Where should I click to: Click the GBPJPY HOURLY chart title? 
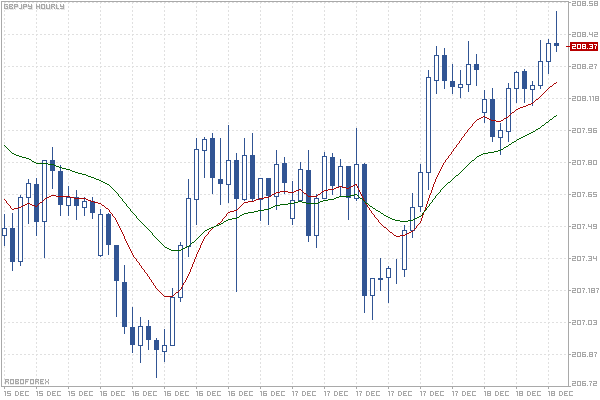click(34, 7)
